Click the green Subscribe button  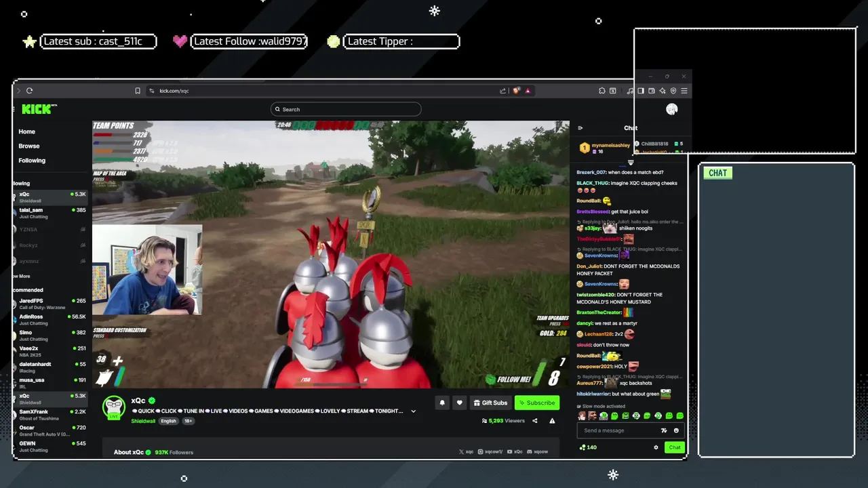tap(537, 403)
